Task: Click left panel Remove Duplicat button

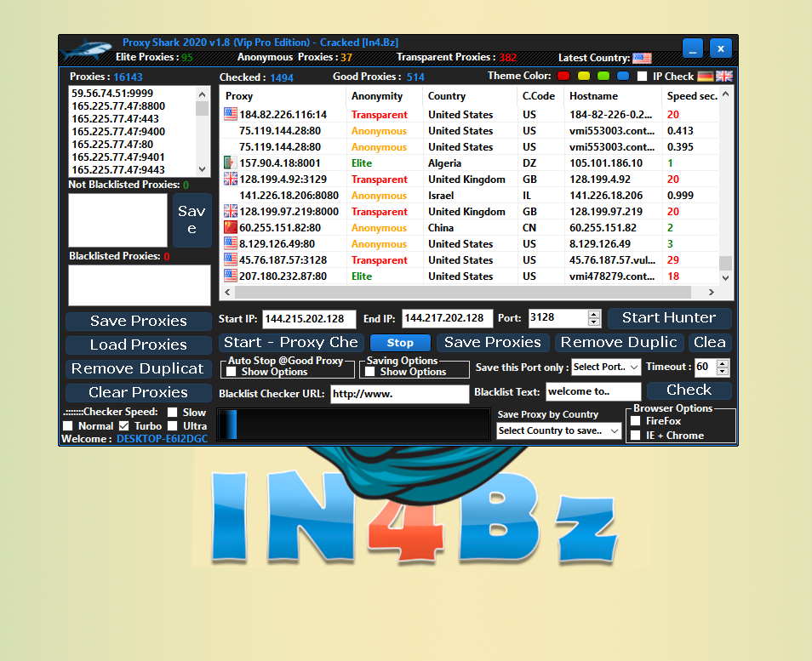Action: (138, 368)
